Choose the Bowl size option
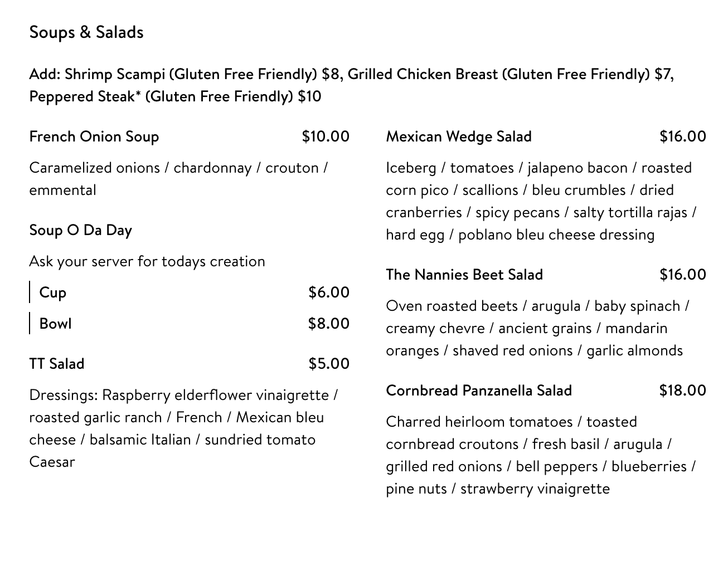The image size is (728, 566). (x=55, y=324)
